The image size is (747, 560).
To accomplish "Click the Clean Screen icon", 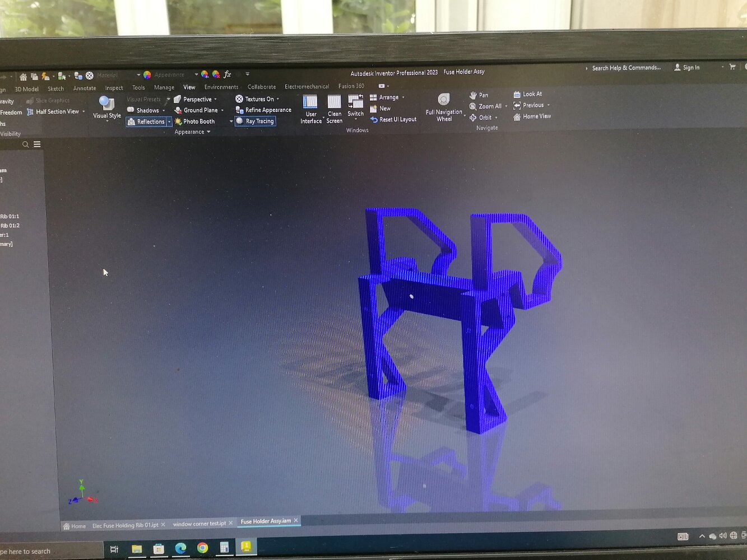I will click(334, 102).
